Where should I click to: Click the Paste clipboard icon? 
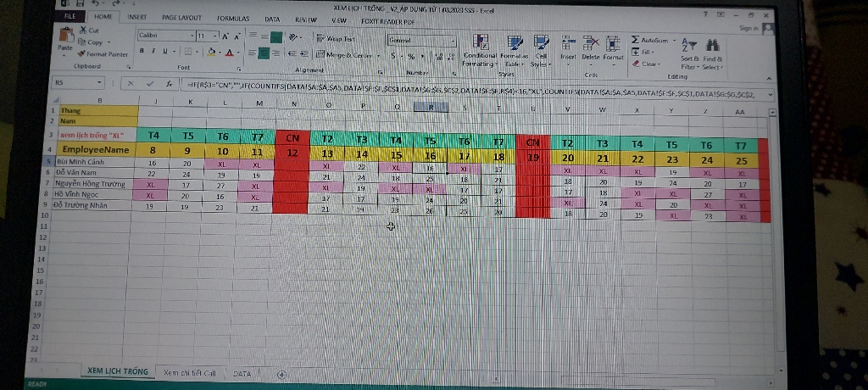tap(65, 38)
